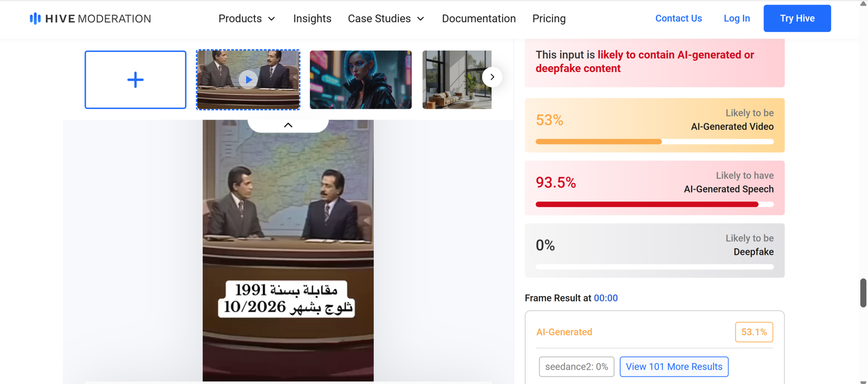Go to the Pricing page
The image size is (868, 384).
549,18
